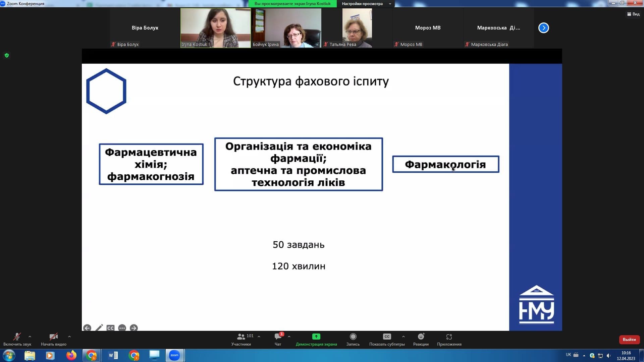
Task: Open the Настройки просмотра dropdown
Action: pyautogui.click(x=366, y=4)
